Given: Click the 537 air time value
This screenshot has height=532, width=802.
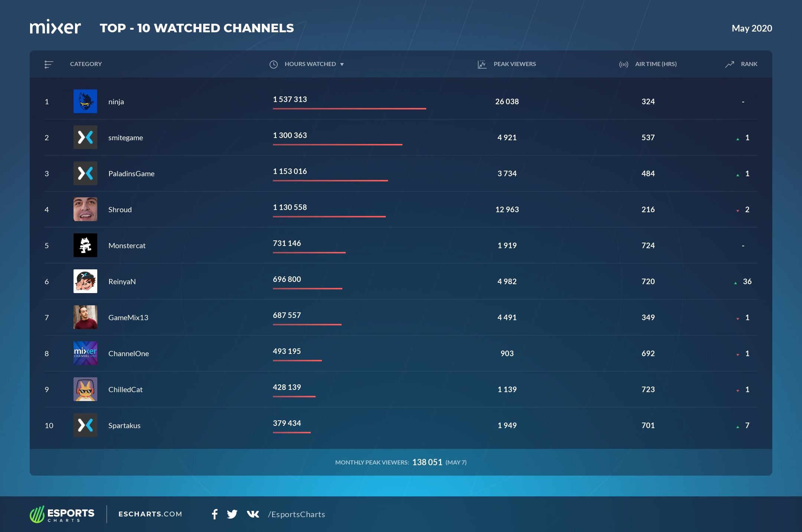Looking at the screenshot, I should 648,138.
